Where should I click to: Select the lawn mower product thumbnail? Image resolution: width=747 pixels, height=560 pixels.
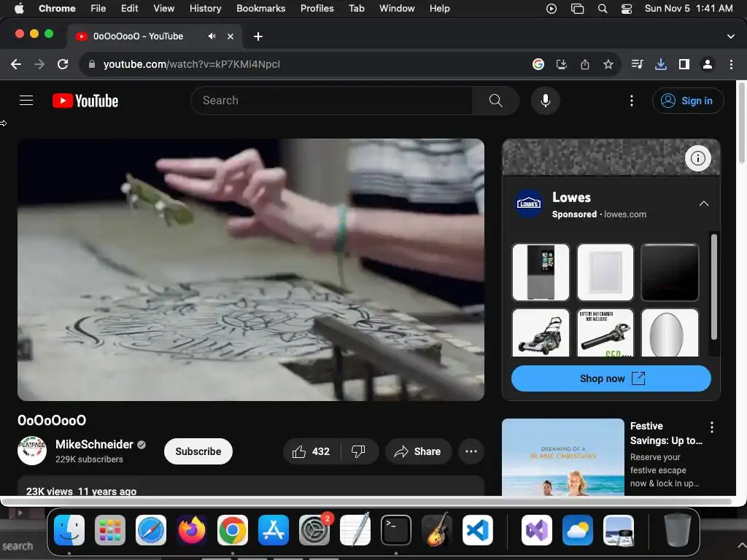point(541,333)
